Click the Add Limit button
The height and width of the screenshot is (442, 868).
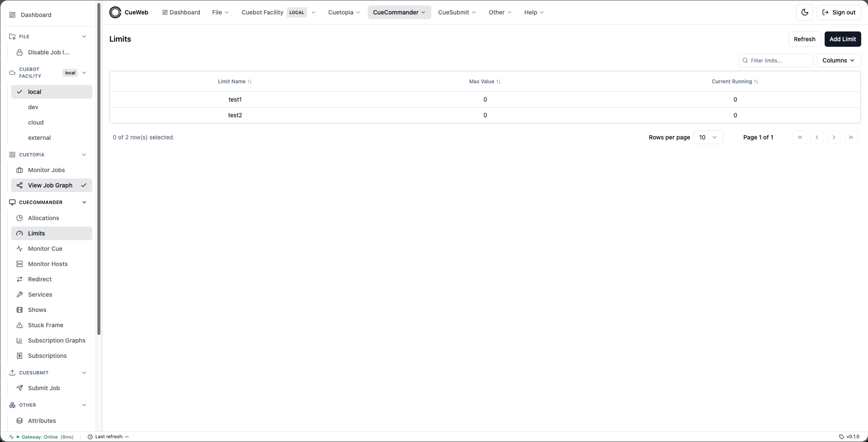pos(842,39)
